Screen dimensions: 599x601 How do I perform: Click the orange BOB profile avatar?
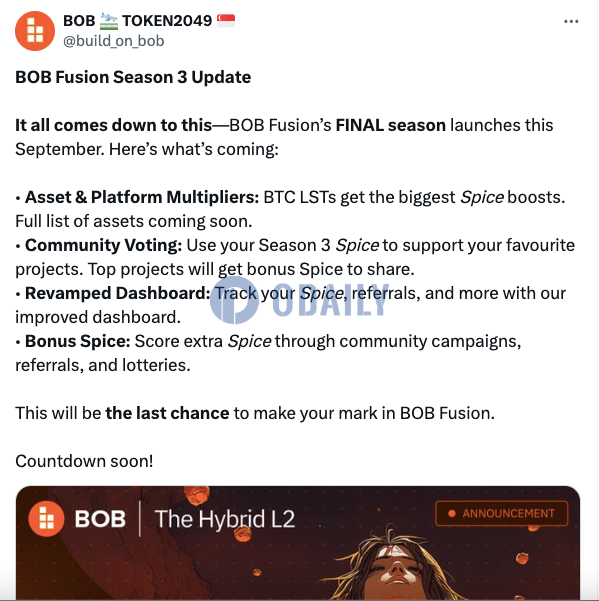[x=35, y=31]
